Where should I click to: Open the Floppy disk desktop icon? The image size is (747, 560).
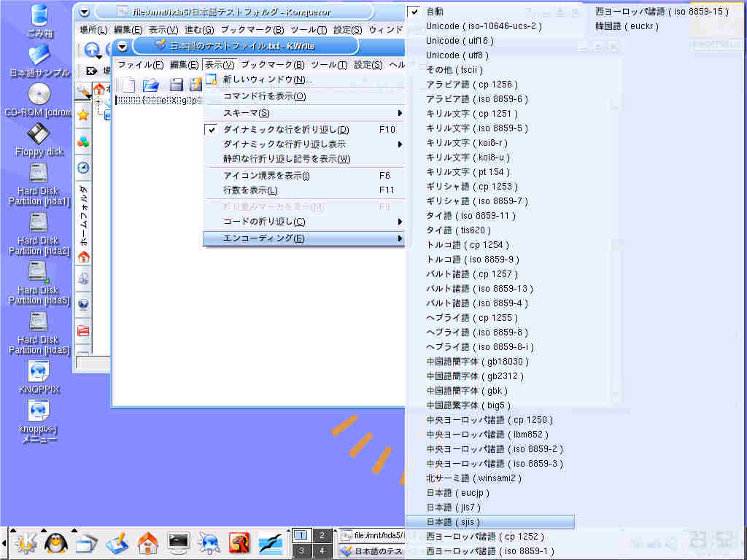39,134
